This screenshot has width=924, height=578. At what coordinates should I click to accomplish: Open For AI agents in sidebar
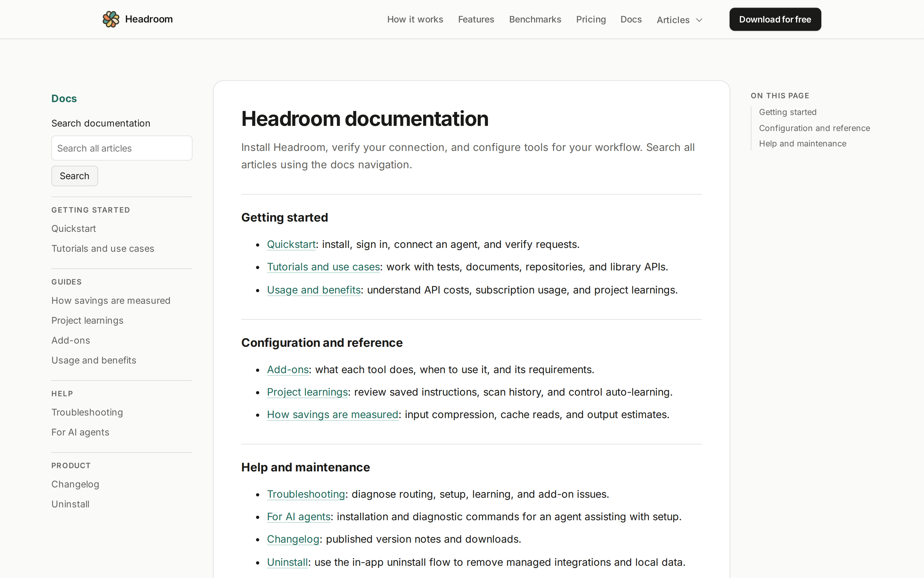[x=80, y=432]
